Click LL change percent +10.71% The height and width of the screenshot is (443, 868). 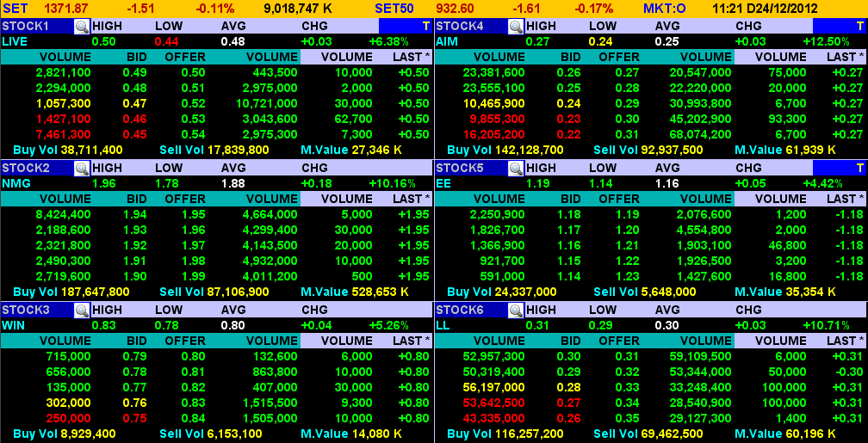tap(826, 325)
